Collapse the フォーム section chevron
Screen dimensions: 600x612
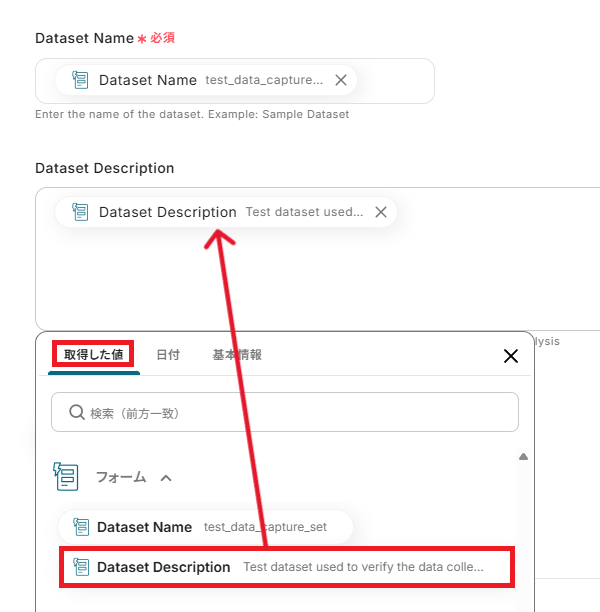tap(166, 478)
